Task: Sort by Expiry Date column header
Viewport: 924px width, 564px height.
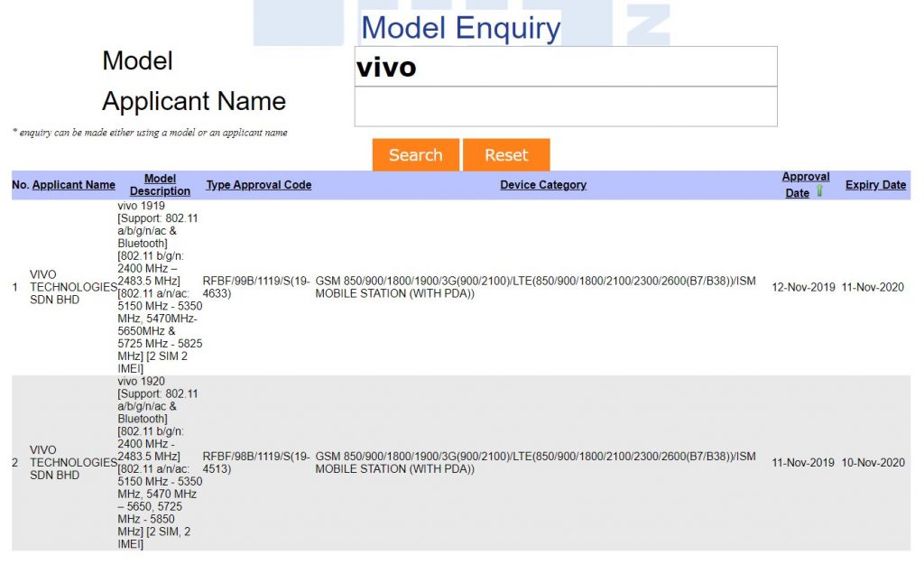Action: pos(875,185)
